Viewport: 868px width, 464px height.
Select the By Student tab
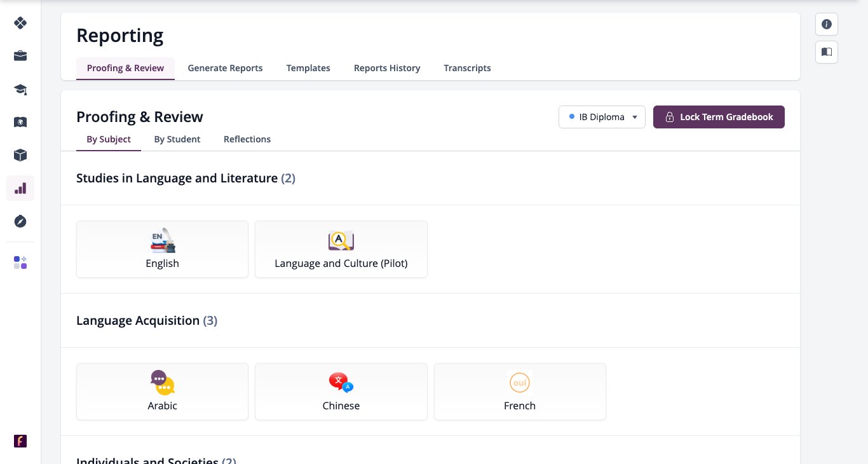click(177, 139)
